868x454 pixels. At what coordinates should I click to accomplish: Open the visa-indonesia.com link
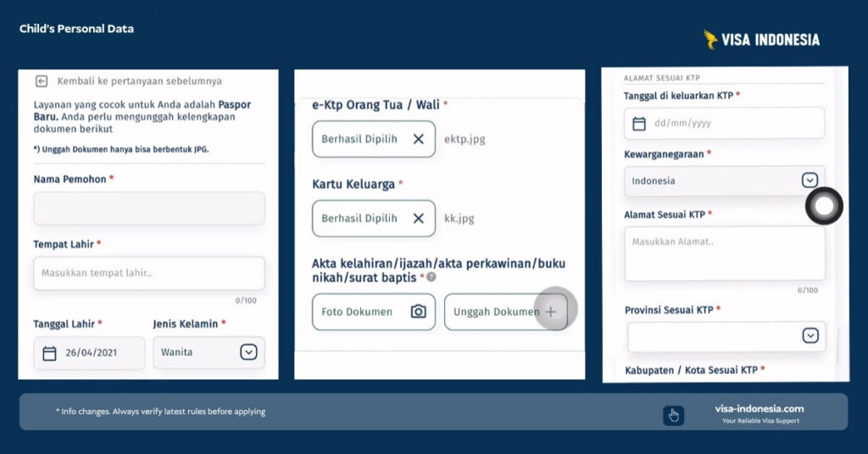click(x=759, y=409)
